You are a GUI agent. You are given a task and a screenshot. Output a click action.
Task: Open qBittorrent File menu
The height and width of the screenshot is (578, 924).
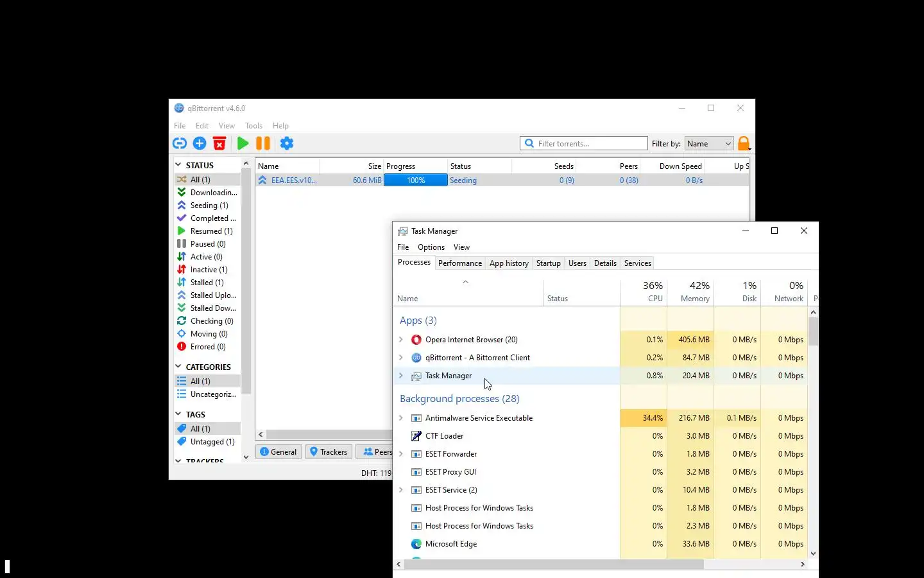pyautogui.click(x=180, y=126)
